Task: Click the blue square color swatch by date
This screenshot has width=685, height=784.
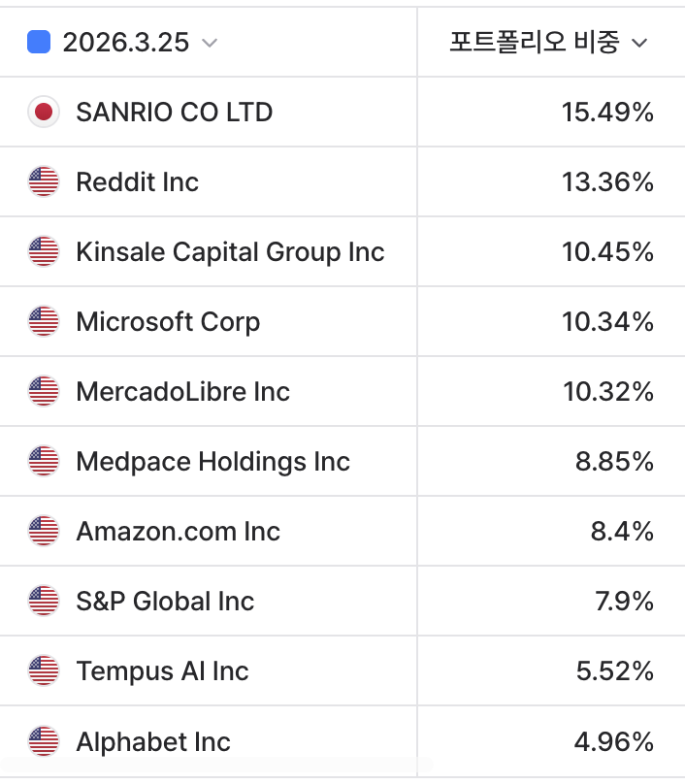Action: click(x=39, y=42)
